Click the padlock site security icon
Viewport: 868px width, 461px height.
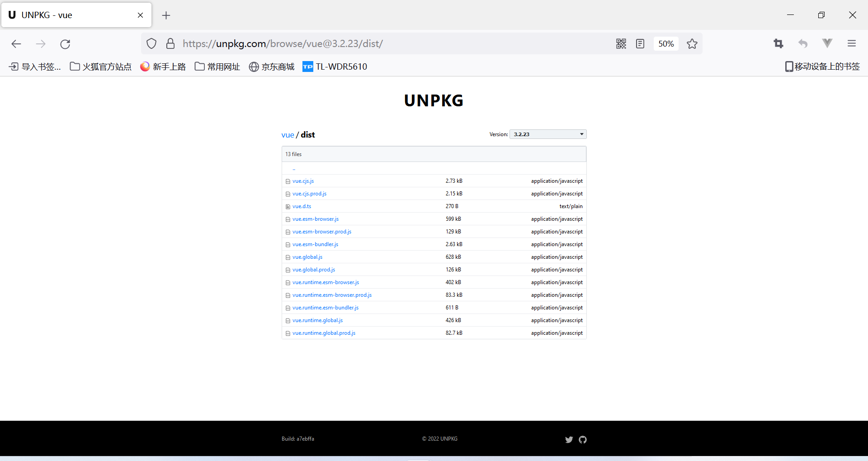tap(170, 43)
